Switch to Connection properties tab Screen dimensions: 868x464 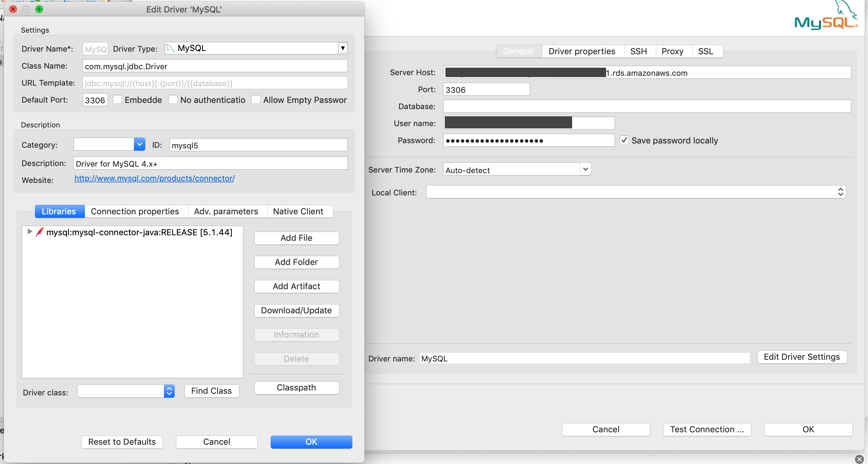point(135,211)
